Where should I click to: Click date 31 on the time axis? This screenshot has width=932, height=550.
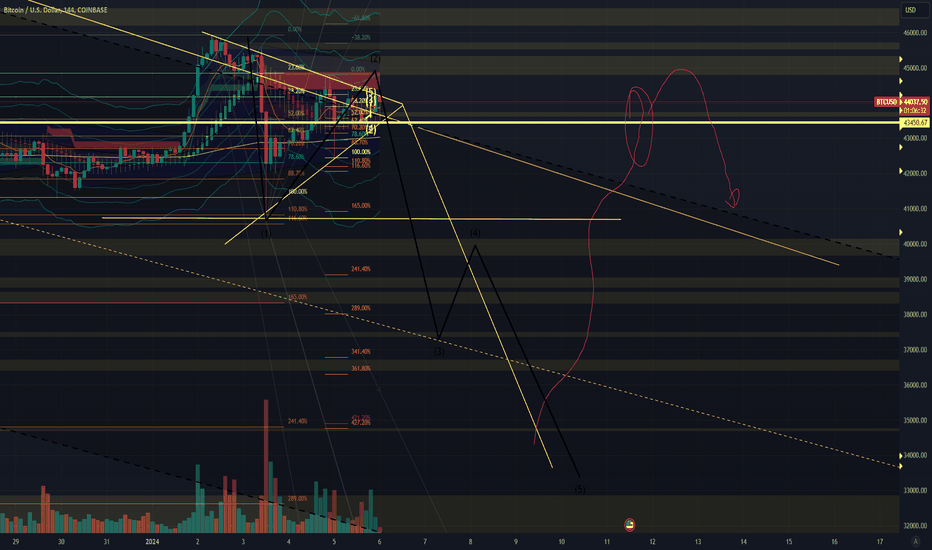(106, 542)
